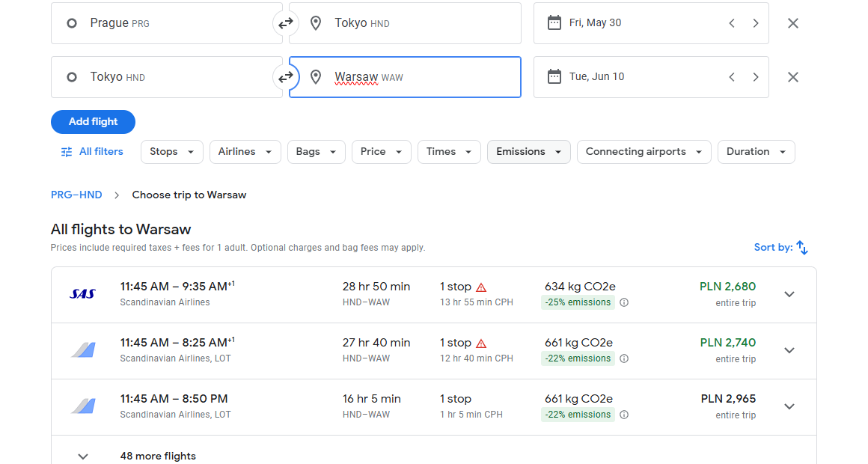Remove the Prague to Tokyo flight
This screenshot has width=868, height=464.
792,23
